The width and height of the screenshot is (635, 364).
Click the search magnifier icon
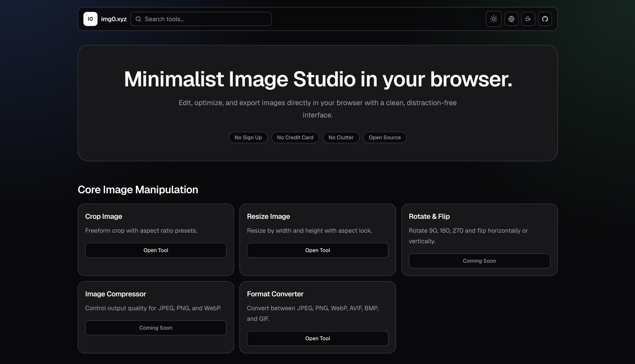coord(138,19)
